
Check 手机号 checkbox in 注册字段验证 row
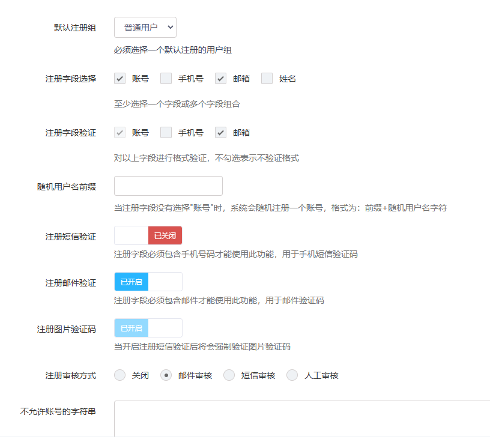point(166,133)
